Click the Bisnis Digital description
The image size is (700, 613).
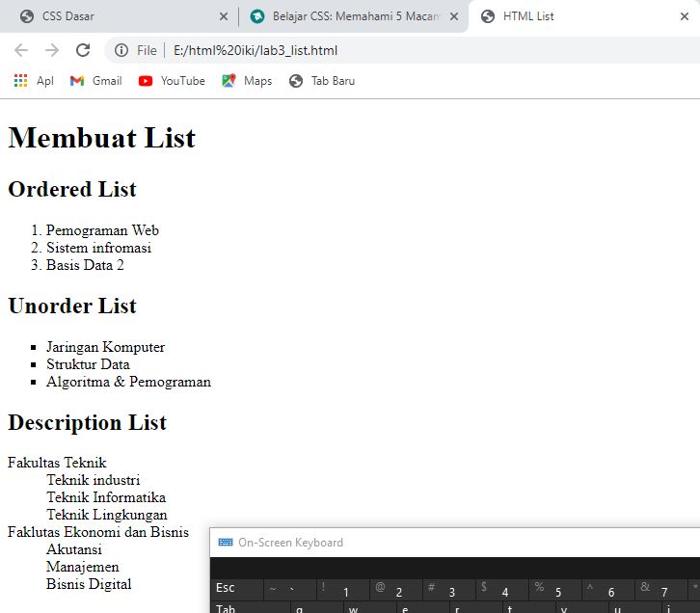coord(89,584)
